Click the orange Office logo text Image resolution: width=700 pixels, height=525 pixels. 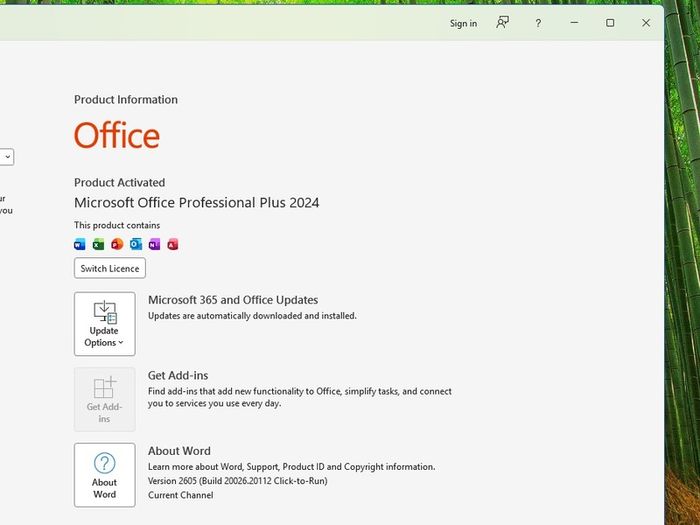pyautogui.click(x=117, y=135)
